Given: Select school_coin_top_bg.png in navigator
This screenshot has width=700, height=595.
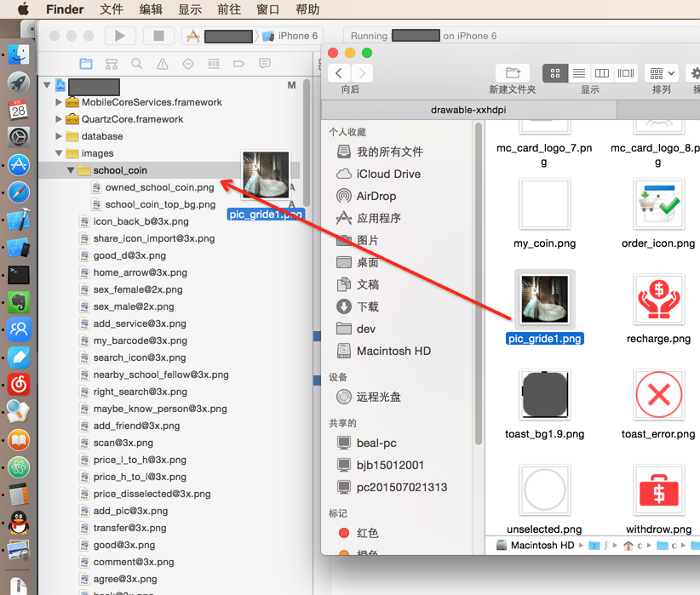Looking at the screenshot, I should (x=160, y=204).
